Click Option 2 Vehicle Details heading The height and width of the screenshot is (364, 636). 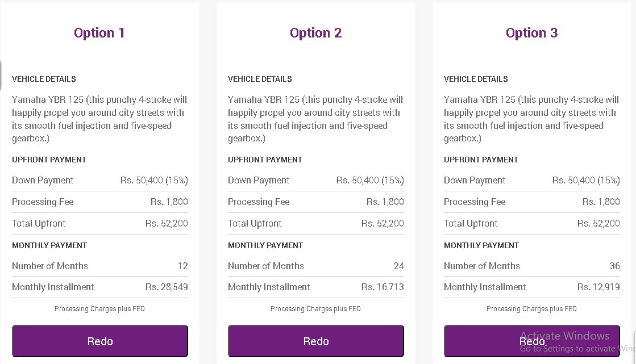[260, 79]
